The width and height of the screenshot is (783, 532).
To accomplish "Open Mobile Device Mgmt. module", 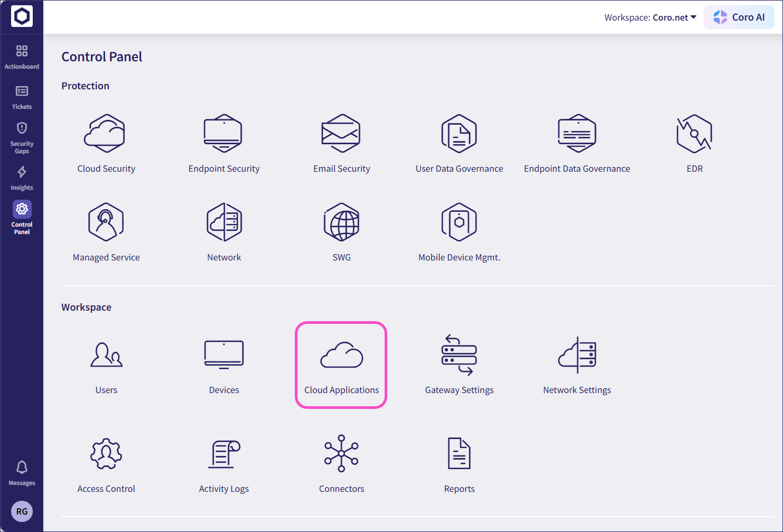I will [x=459, y=222].
